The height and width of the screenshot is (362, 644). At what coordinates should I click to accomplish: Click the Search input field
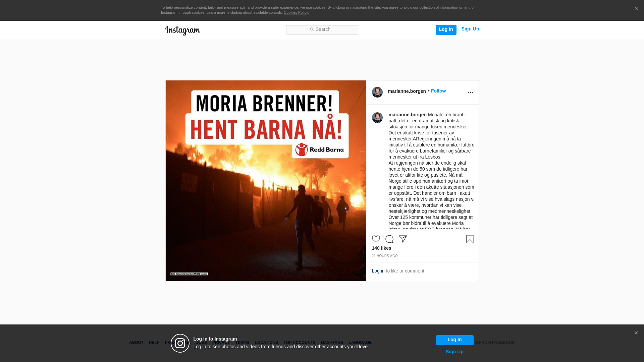[x=322, y=30]
